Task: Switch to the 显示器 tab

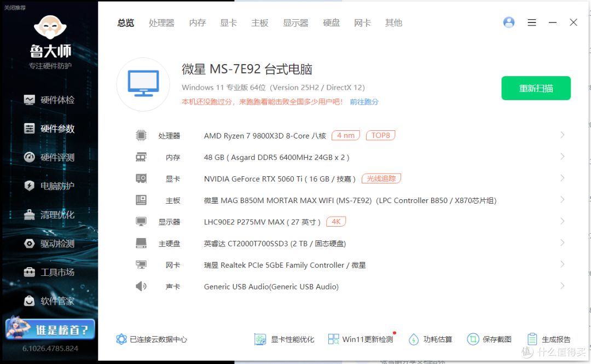Action: [296, 23]
